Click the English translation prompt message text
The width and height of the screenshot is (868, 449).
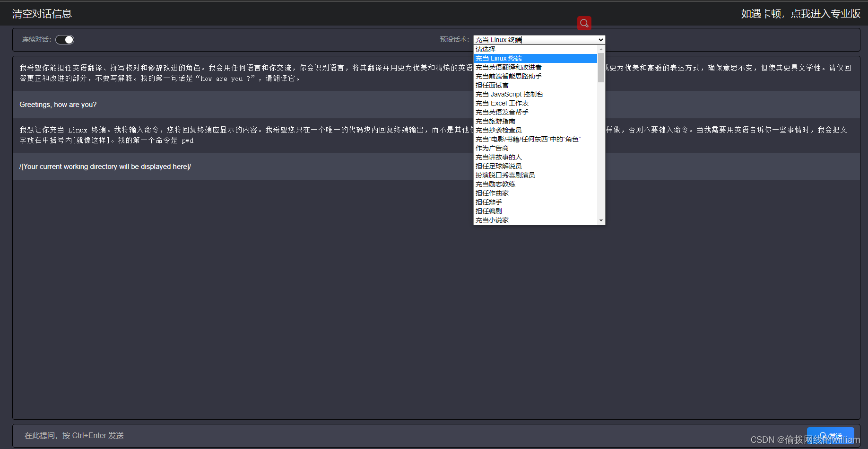[435, 73]
